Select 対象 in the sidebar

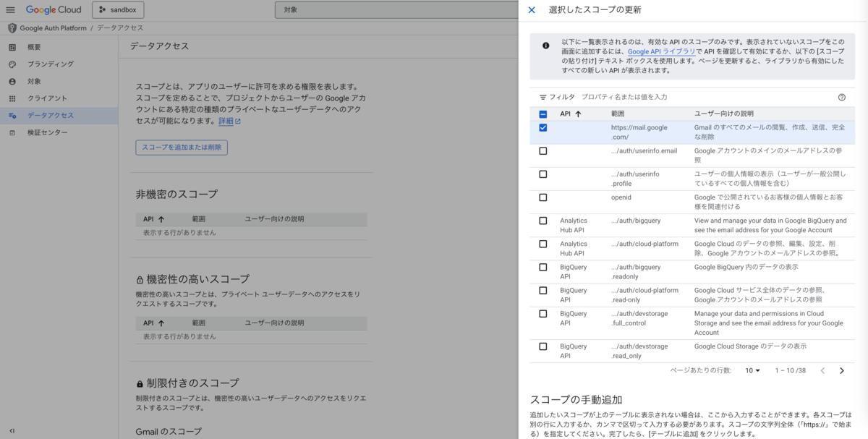tap(34, 81)
